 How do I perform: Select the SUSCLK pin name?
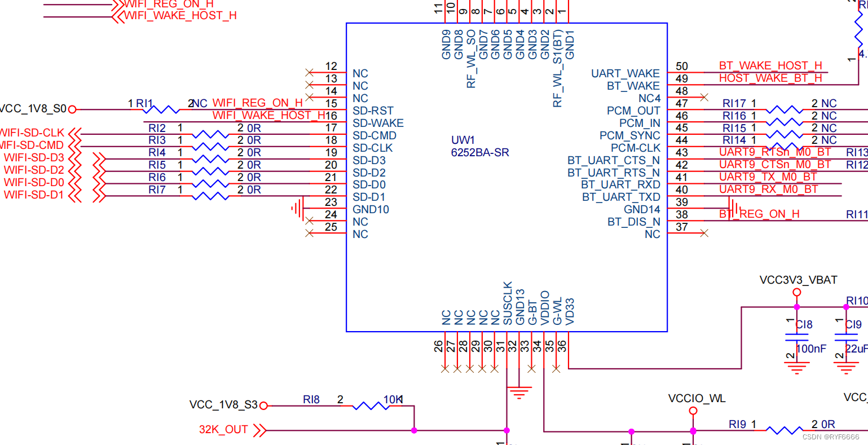508,303
